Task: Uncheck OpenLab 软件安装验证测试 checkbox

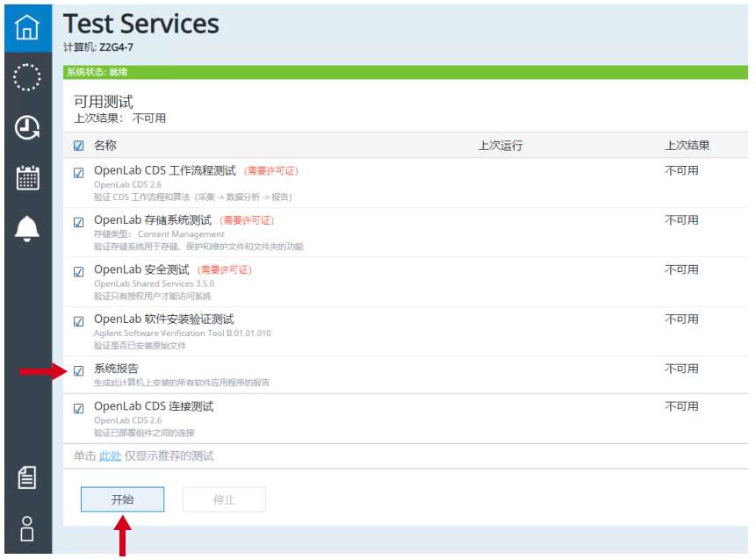Action: [x=79, y=321]
